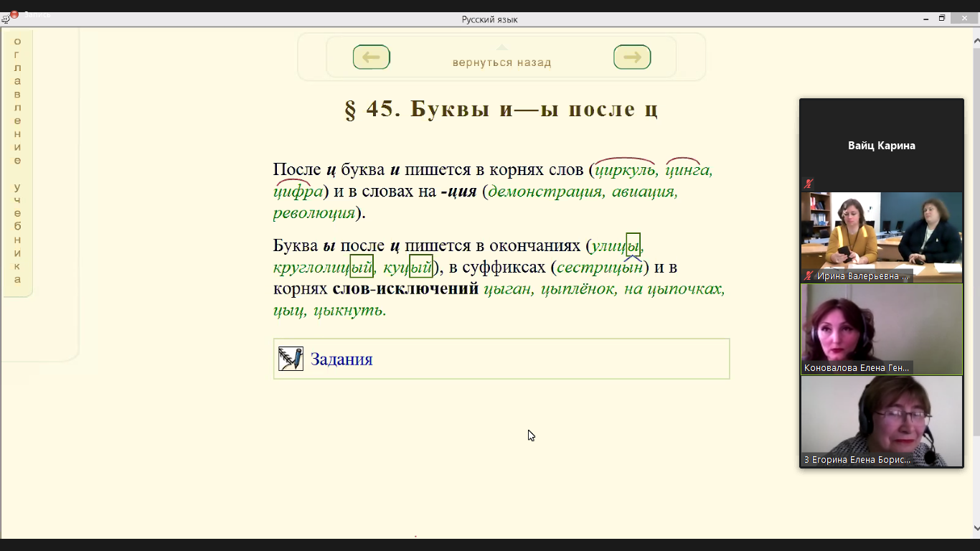Click the Русский язык window title
The height and width of the screenshot is (551, 980).
click(490, 19)
